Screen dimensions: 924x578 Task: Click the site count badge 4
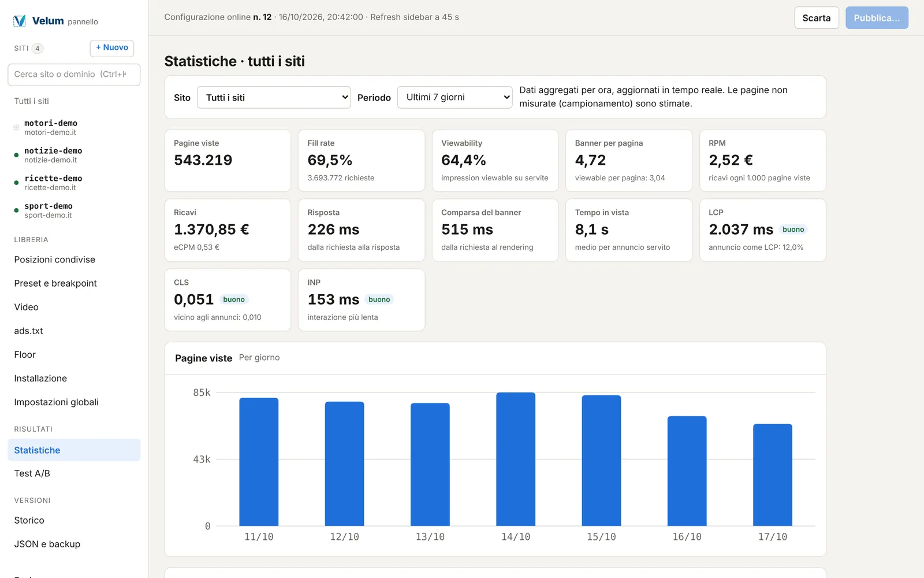pos(38,49)
